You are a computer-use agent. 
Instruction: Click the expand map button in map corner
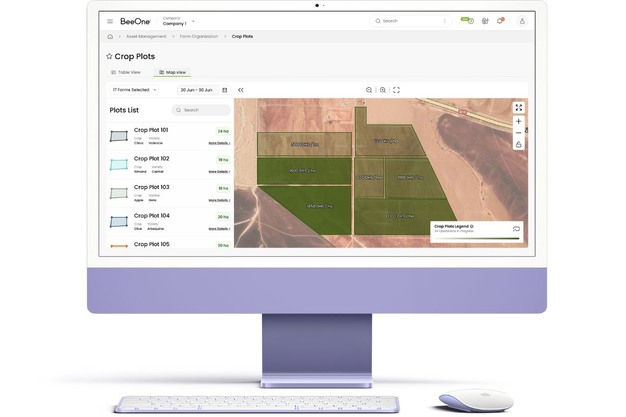[x=518, y=107]
